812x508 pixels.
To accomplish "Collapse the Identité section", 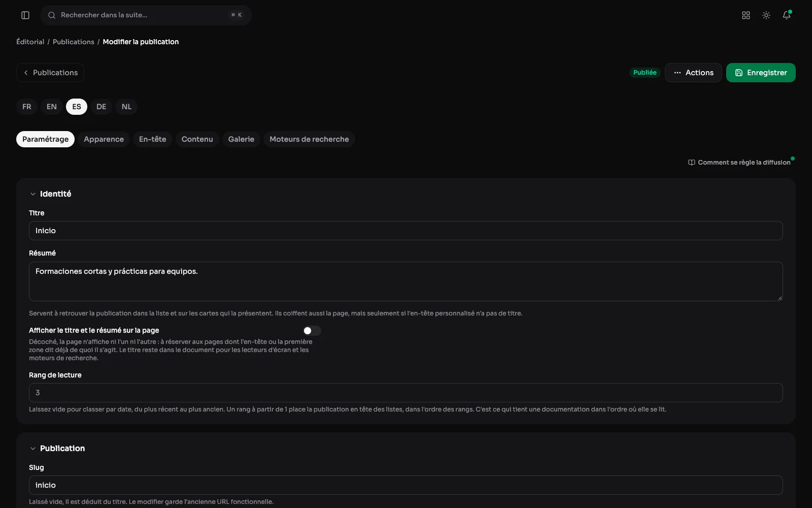I will click(50, 194).
